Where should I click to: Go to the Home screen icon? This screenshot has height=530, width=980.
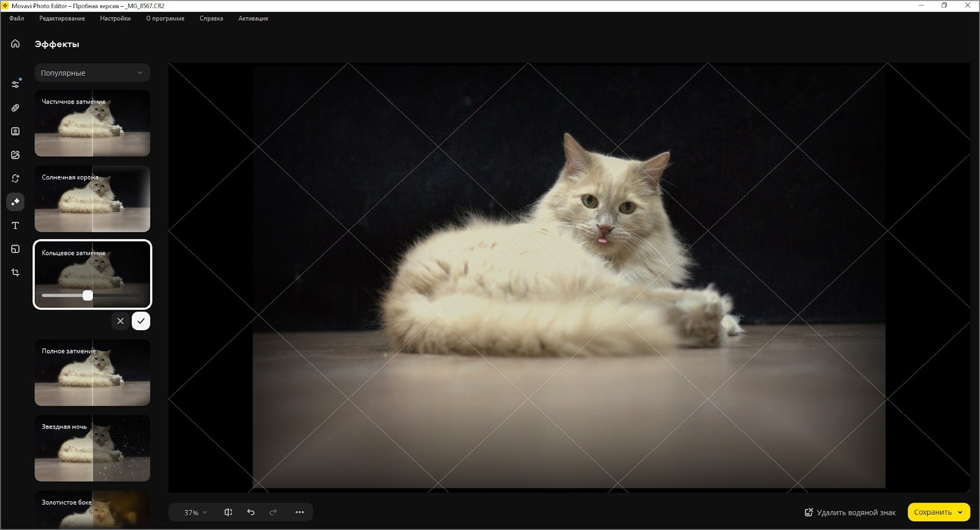15,44
